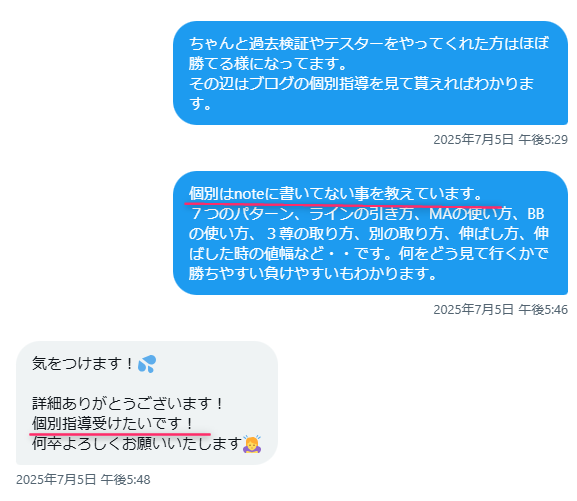Click the sweat droplets emoji
Image resolution: width=577 pixels, height=501 pixels.
[147, 364]
